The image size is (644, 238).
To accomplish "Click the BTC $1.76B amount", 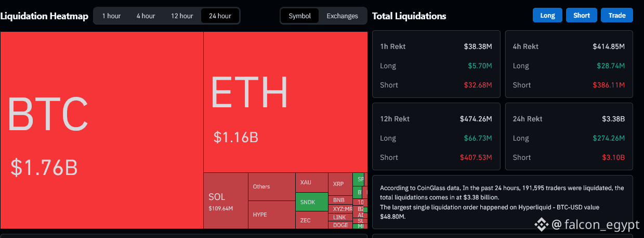I will [44, 168].
